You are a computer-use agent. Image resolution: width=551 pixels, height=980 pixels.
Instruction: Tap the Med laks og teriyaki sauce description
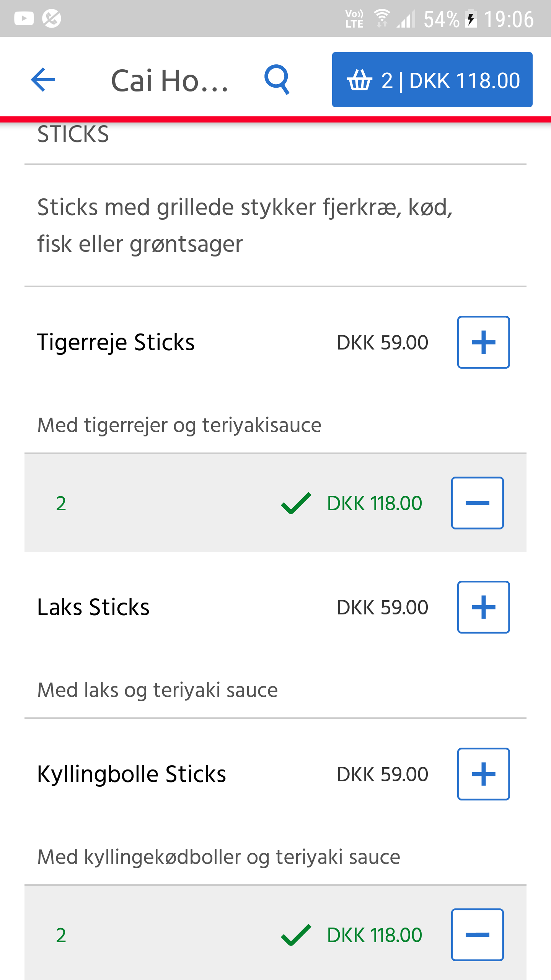[x=158, y=690]
